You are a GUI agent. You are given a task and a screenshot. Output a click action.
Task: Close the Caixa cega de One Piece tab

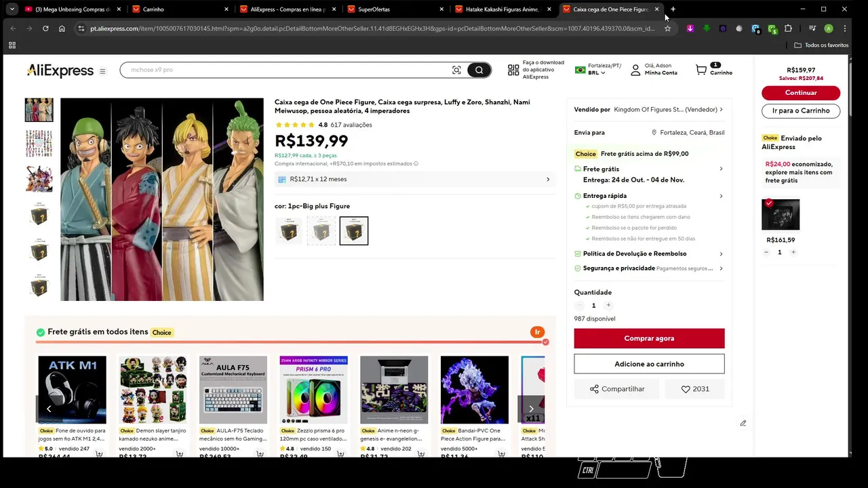(x=656, y=9)
